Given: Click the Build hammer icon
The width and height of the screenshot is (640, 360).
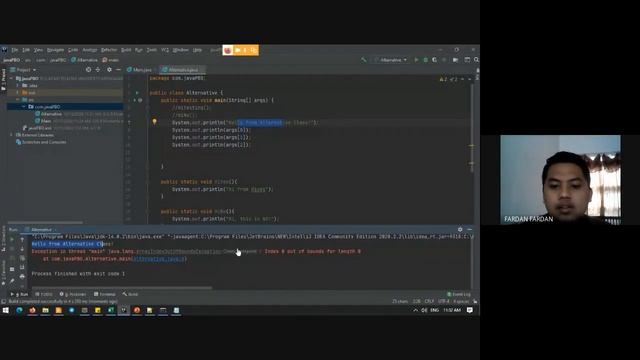Looking at the screenshot, I should pyautogui.click(x=363, y=60).
